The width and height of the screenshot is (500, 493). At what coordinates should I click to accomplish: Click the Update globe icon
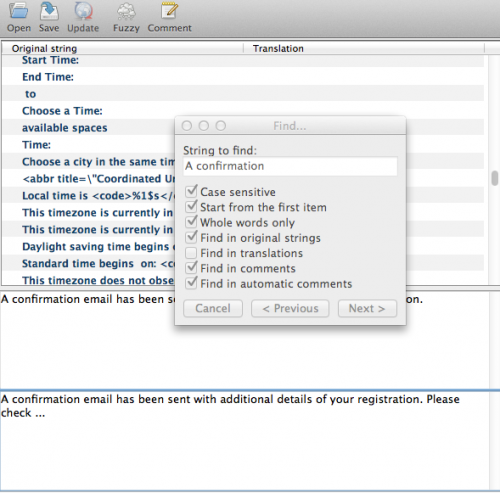pyautogui.click(x=83, y=11)
